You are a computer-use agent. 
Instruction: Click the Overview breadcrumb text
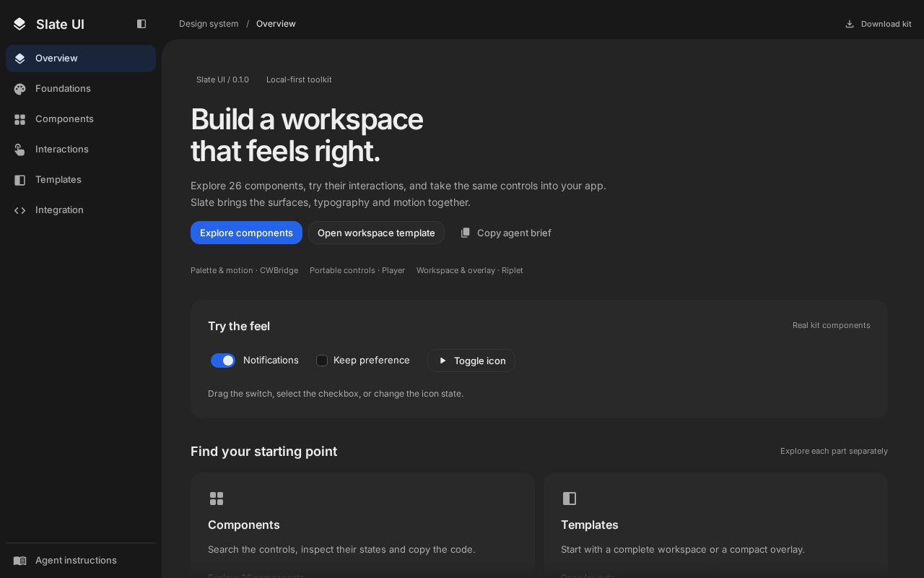(x=276, y=24)
